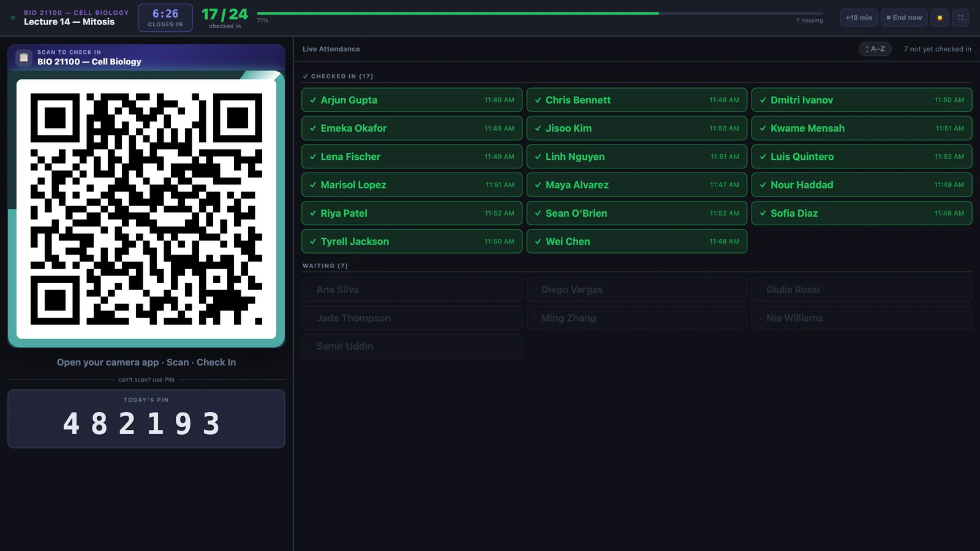Viewport: 980px width, 551px height.
Task: Click the clipboard icon beside BIO 21100
Action: click(24, 58)
